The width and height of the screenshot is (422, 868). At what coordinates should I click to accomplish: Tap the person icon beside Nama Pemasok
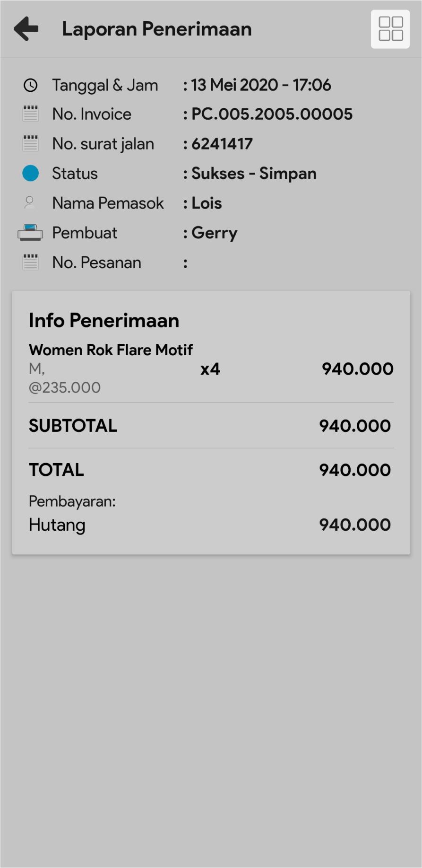(x=30, y=203)
